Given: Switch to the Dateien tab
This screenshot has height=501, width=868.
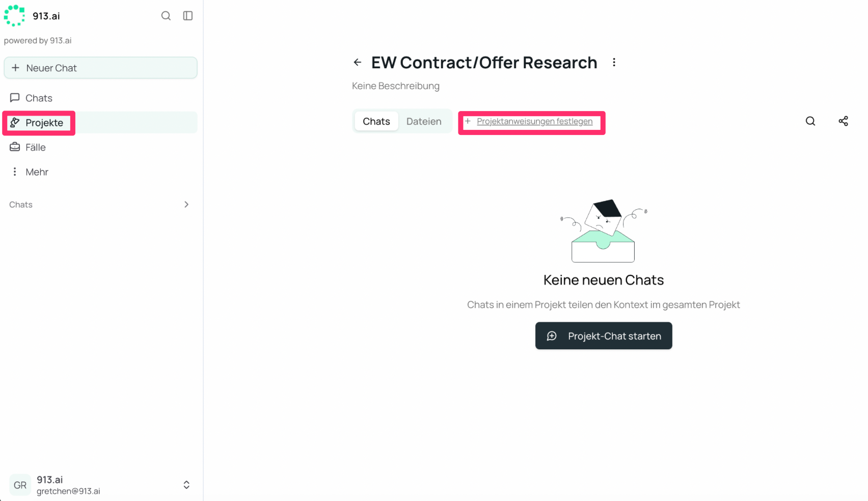Looking at the screenshot, I should [424, 121].
